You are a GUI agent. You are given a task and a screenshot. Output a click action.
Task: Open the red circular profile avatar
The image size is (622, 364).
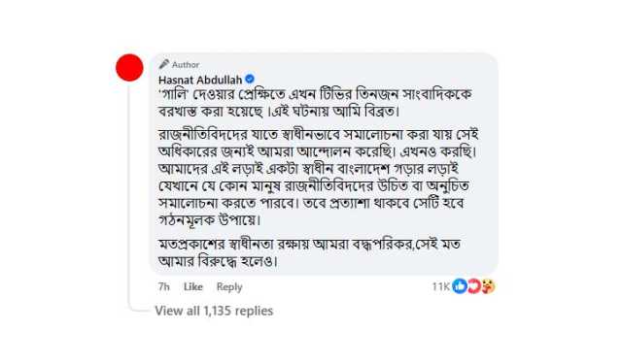[x=129, y=68]
